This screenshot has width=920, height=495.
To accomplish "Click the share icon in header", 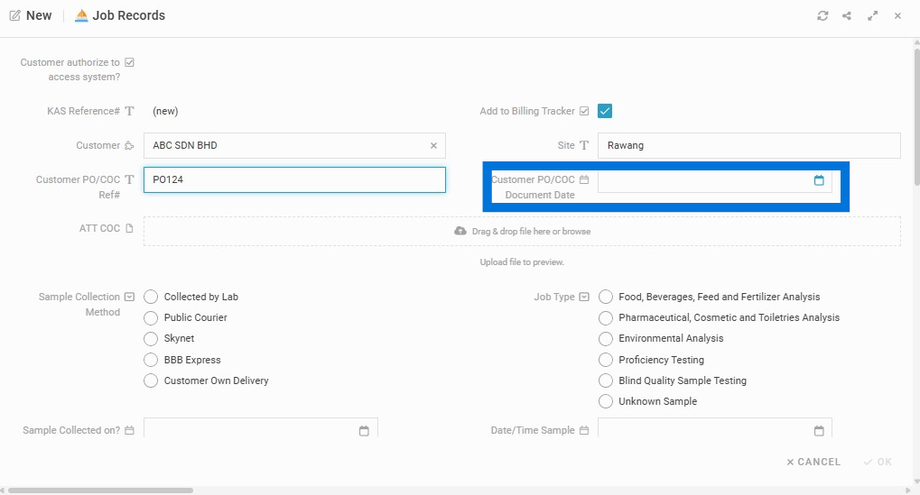I will 847,16.
